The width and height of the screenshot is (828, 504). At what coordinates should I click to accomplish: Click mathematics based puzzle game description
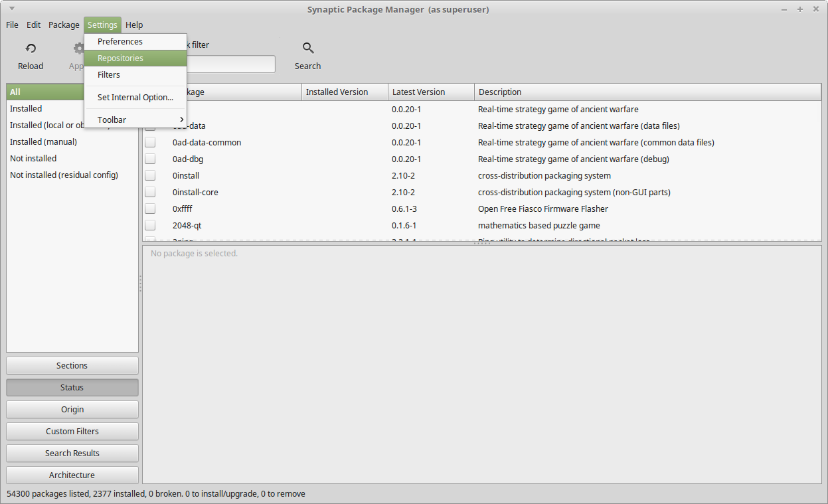click(539, 225)
